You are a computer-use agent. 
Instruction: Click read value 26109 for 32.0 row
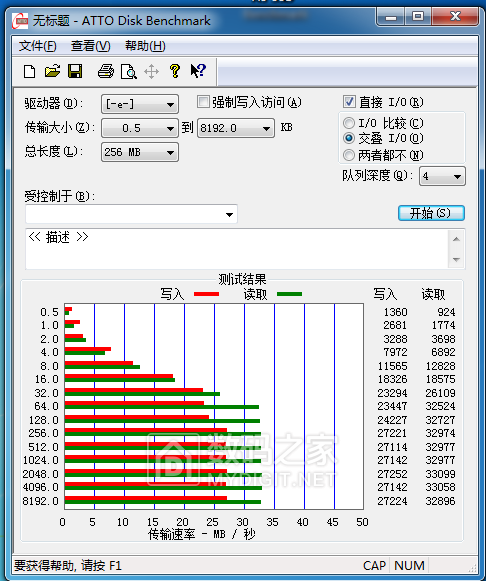tap(440, 393)
